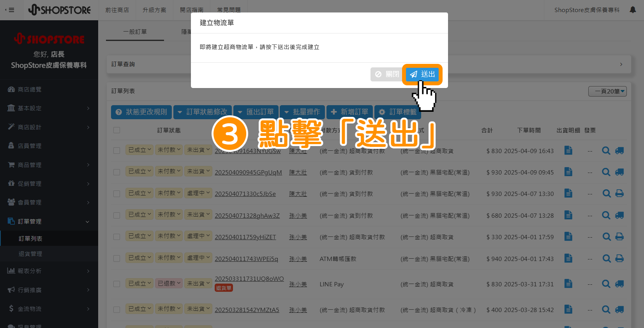
Task: Click printer icon for order 202504011759yHiZET
Action: [619, 236]
